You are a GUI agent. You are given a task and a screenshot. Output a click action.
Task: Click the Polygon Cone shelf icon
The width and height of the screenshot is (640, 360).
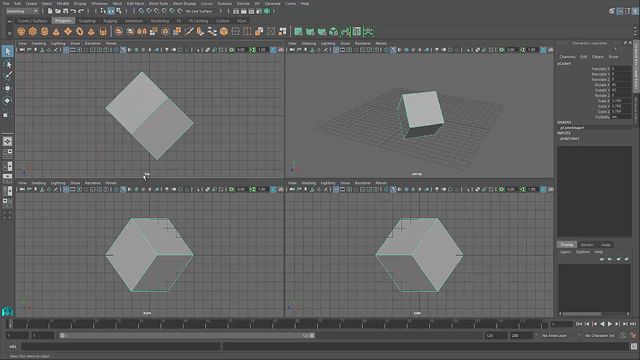(x=56, y=31)
